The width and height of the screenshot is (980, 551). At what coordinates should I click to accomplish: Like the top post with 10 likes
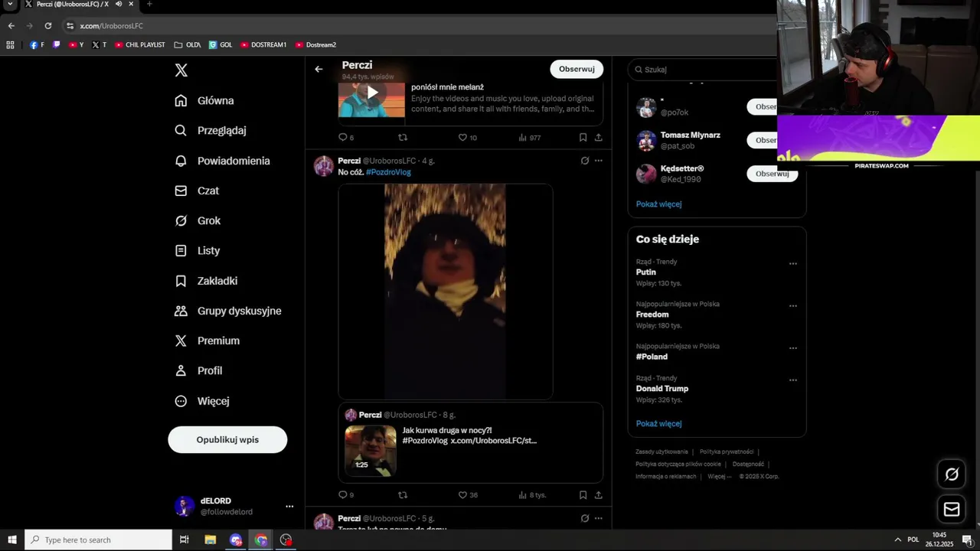467,138
